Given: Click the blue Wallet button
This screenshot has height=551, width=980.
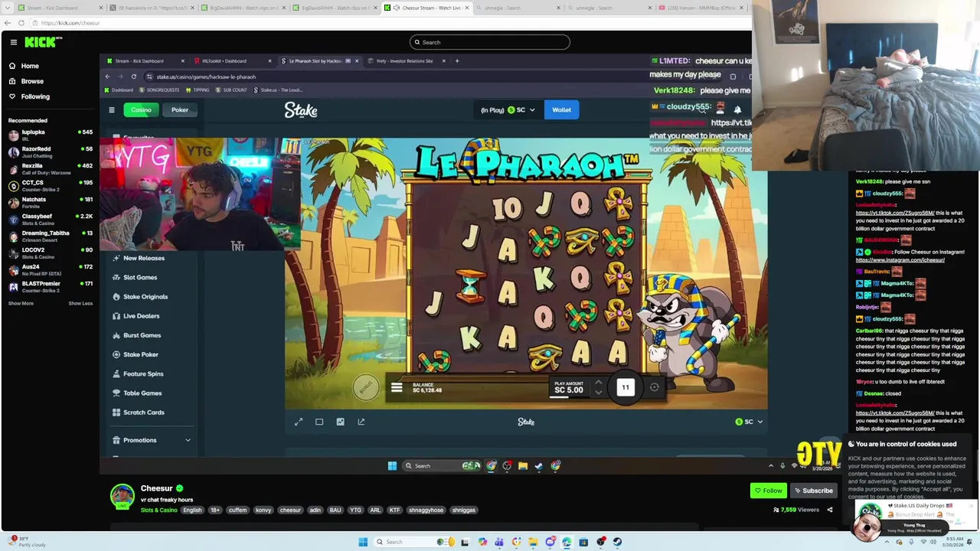Looking at the screenshot, I should [561, 109].
